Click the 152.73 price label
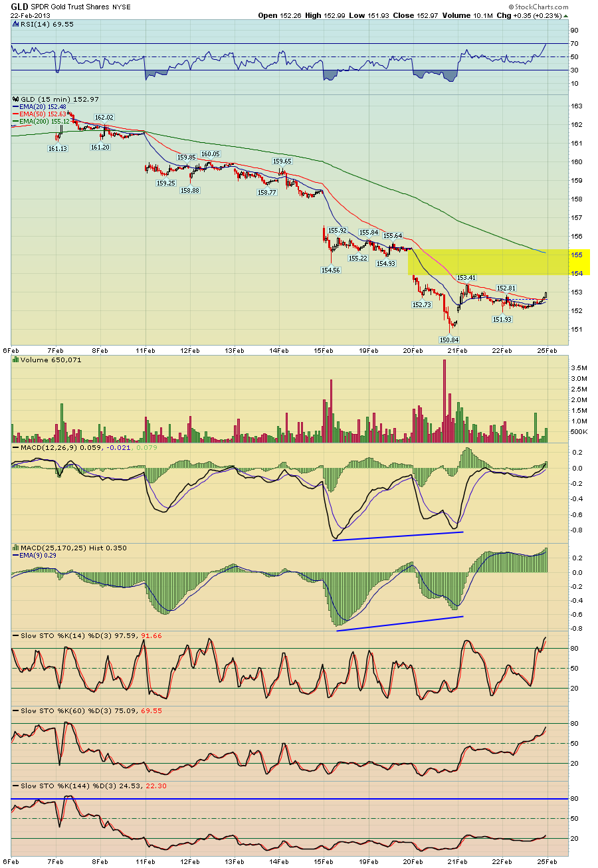 pyautogui.click(x=422, y=304)
